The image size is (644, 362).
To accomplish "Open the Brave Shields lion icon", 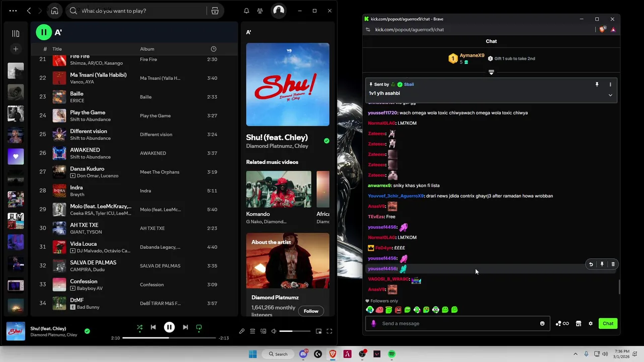I will 602,30.
